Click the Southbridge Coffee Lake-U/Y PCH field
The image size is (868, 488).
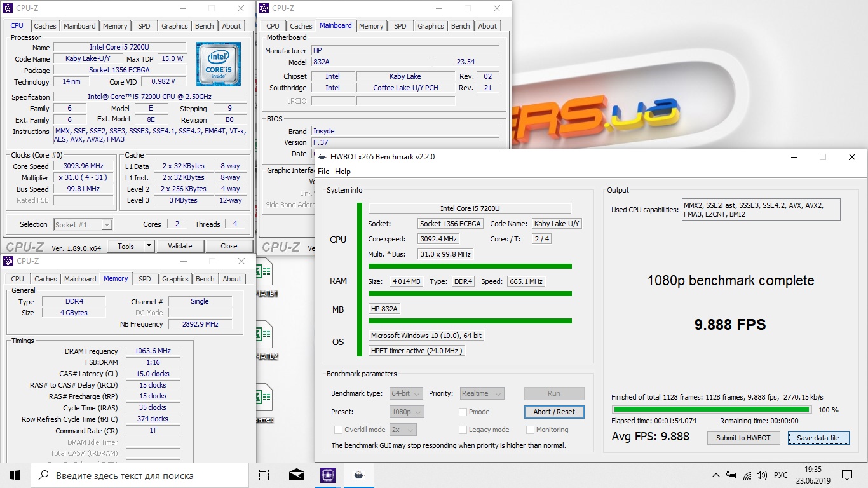[405, 88]
